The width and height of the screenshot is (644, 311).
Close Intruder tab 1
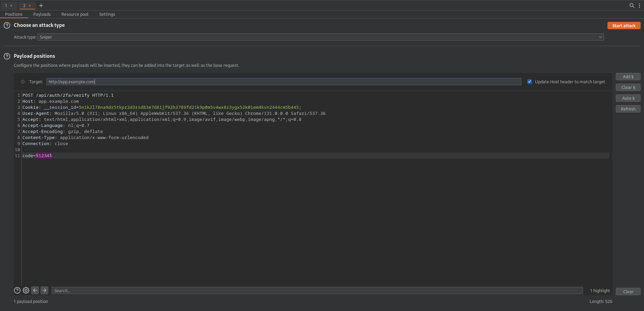[11, 5]
